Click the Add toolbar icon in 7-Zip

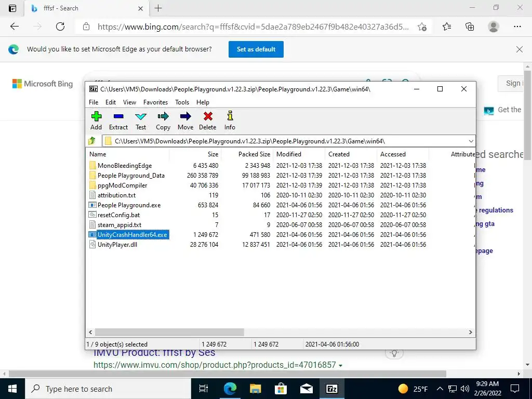(x=96, y=116)
